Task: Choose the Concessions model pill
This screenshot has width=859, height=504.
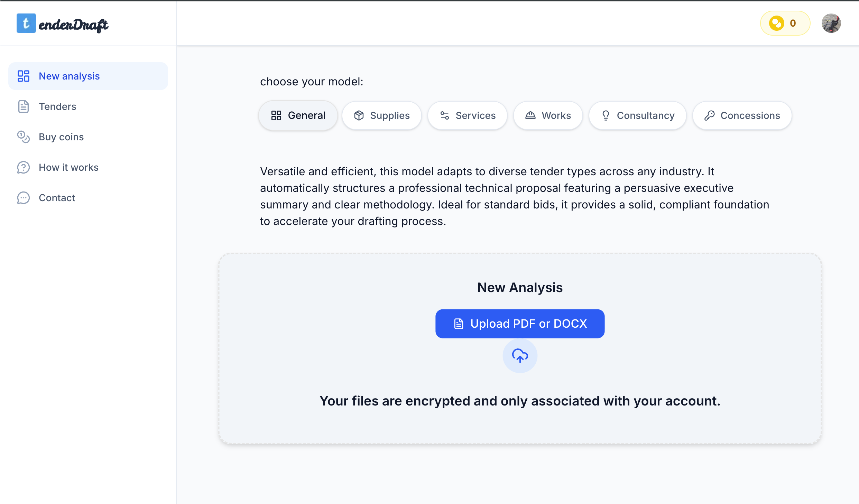Action: 742,115
